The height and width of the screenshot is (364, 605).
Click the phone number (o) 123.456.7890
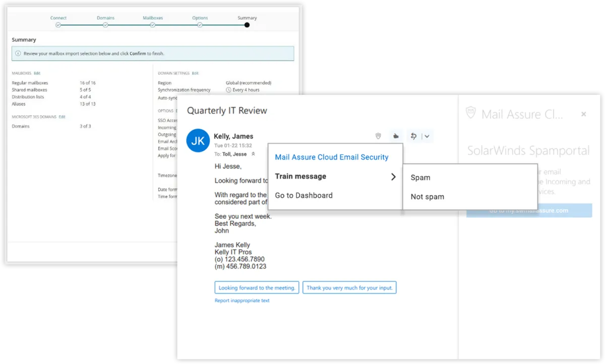pyautogui.click(x=239, y=259)
